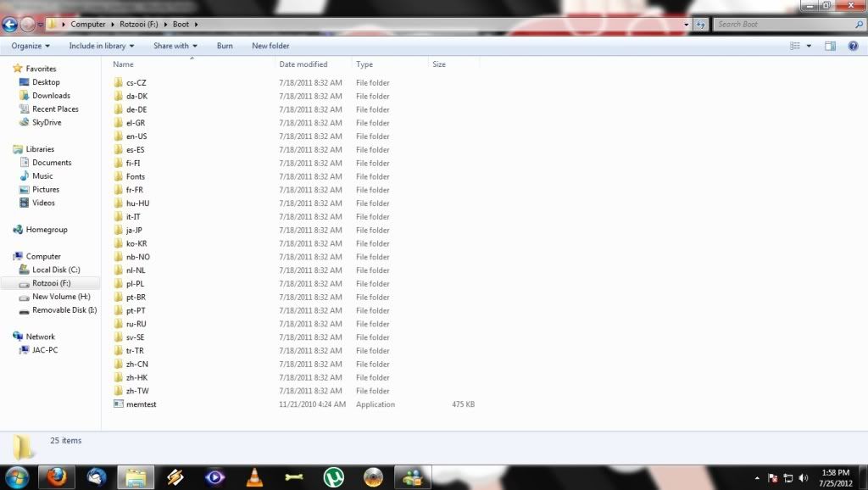The height and width of the screenshot is (490, 868).
Task: Open the Videos library
Action: [x=43, y=203]
